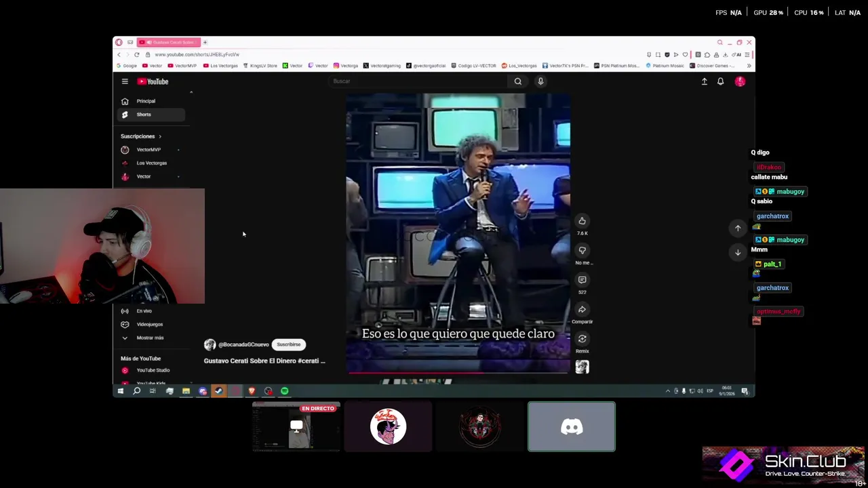This screenshot has width=868, height=488.
Task: Open the Remix option
Action: pyautogui.click(x=582, y=339)
